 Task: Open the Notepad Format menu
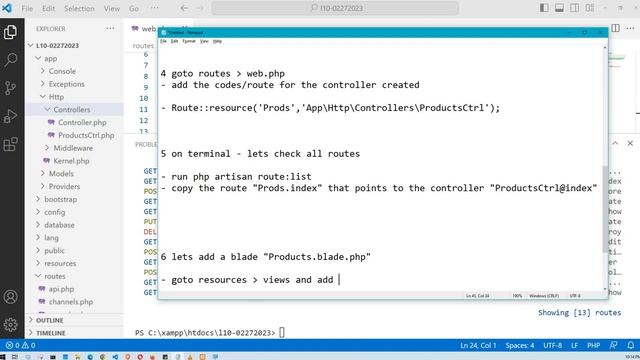pos(189,41)
